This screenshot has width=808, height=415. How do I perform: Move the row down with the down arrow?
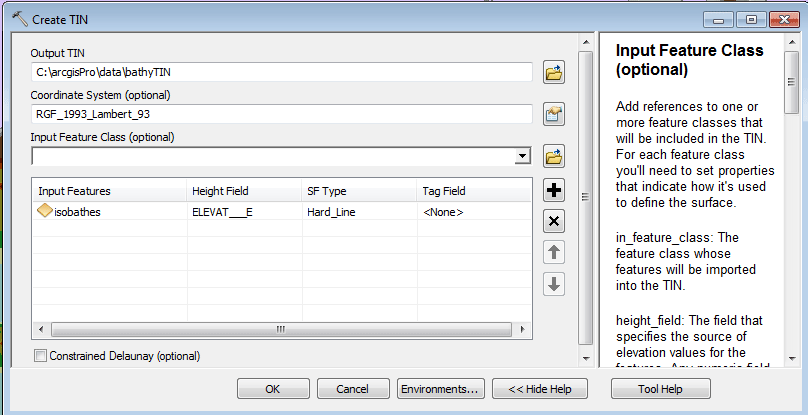click(554, 284)
